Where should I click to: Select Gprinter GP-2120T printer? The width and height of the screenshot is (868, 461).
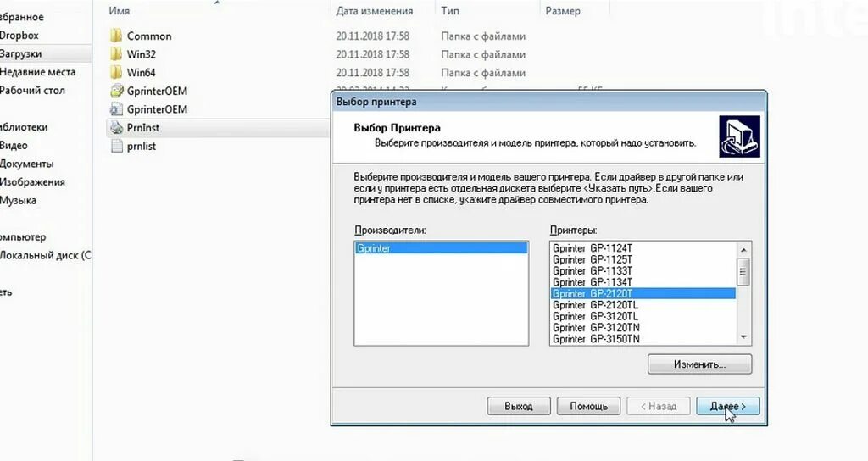coord(643,293)
